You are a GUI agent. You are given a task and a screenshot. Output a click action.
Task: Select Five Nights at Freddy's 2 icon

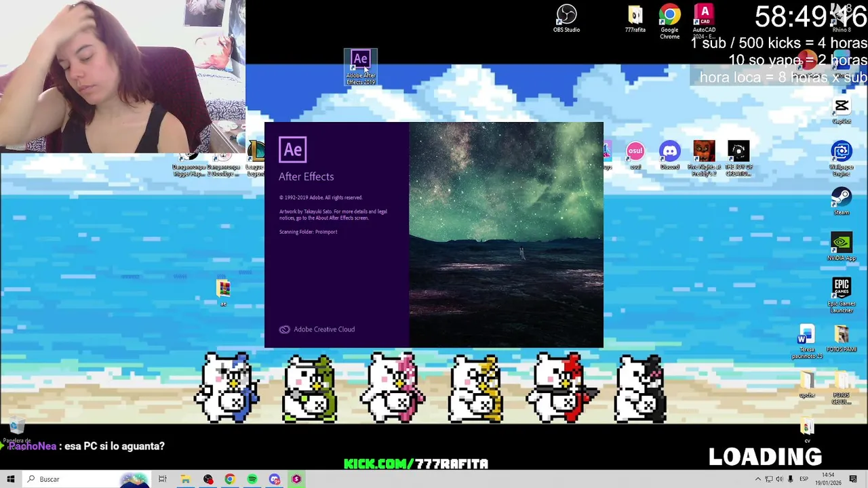point(704,159)
